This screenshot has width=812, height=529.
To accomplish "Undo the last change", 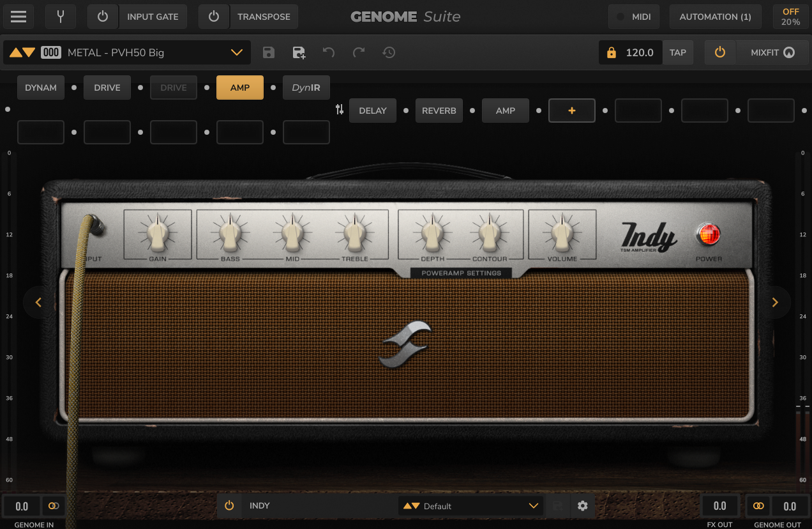I will (x=329, y=52).
